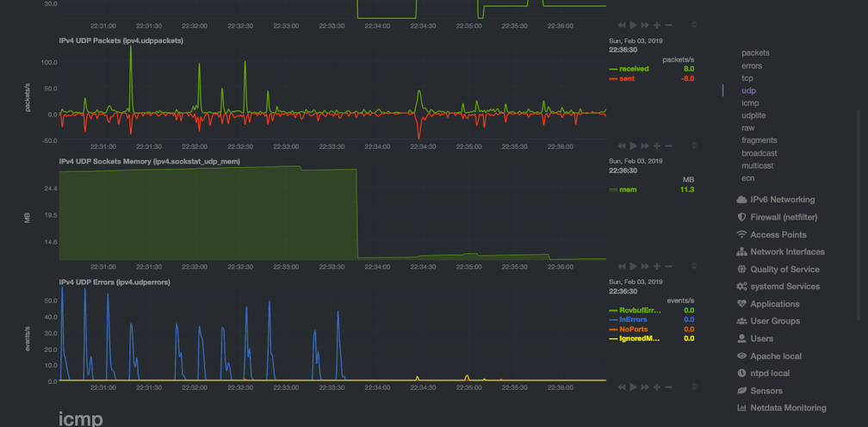This screenshot has height=427, width=868.
Task: Go to the fragments sidebar entry
Action: coord(759,140)
